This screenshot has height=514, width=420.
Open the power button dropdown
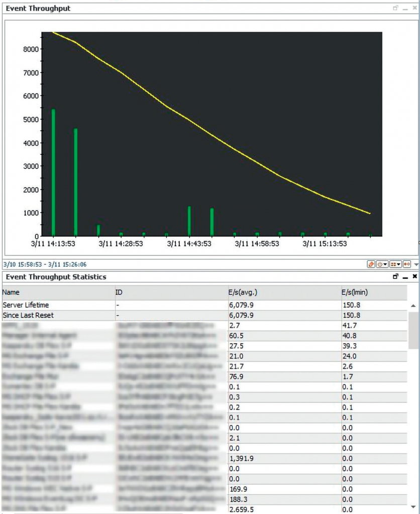(382, 264)
